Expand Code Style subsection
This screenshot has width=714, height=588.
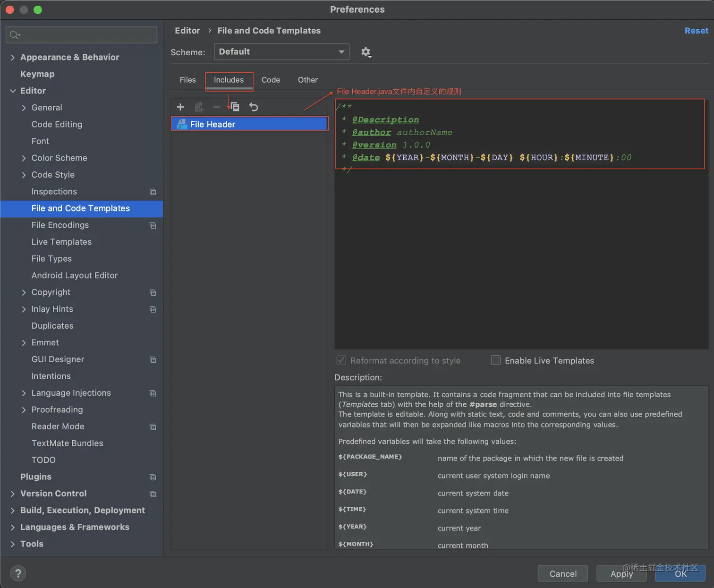24,175
